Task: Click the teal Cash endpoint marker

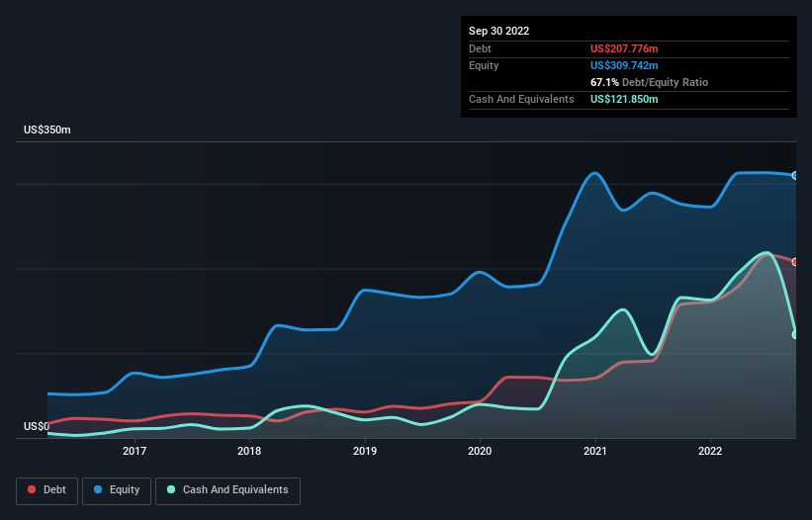Action: click(x=795, y=335)
